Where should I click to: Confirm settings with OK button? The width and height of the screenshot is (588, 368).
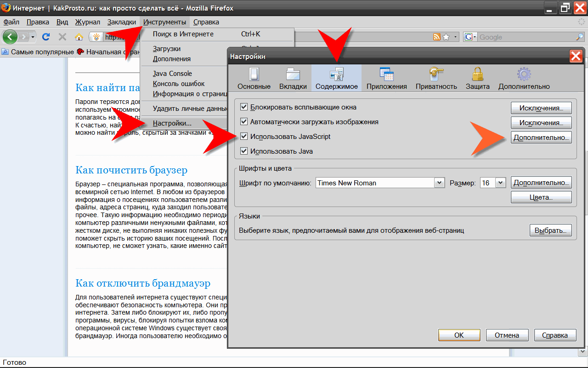pyautogui.click(x=459, y=335)
